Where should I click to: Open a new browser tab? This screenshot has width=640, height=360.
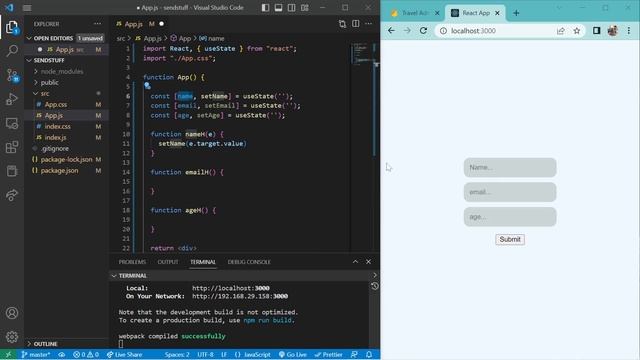(x=516, y=13)
